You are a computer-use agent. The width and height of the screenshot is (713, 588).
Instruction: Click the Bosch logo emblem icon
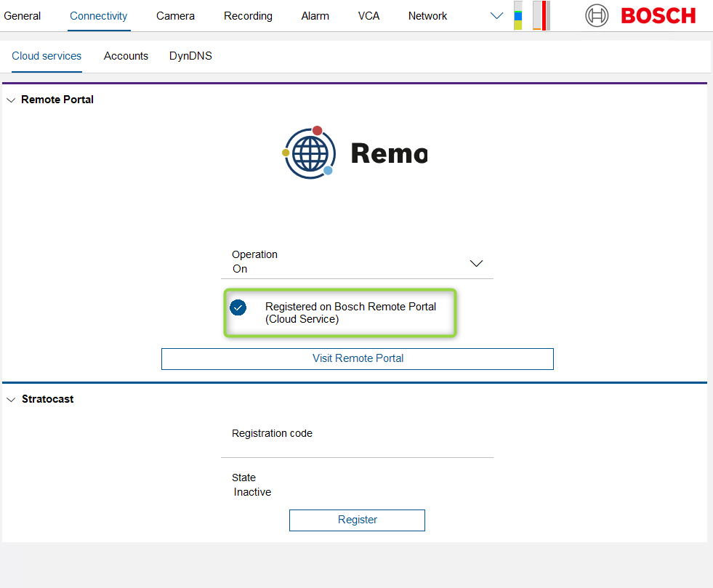click(597, 15)
